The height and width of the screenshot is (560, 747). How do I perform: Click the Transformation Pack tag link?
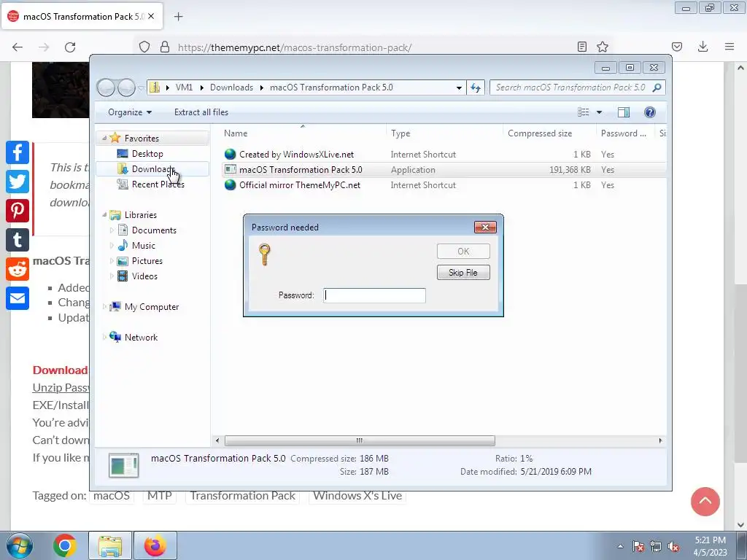click(242, 495)
